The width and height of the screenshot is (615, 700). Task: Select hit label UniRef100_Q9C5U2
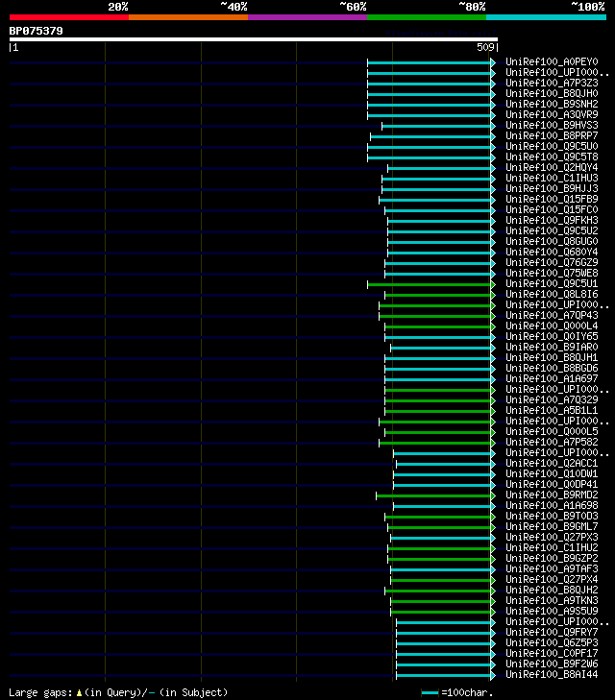(552, 230)
